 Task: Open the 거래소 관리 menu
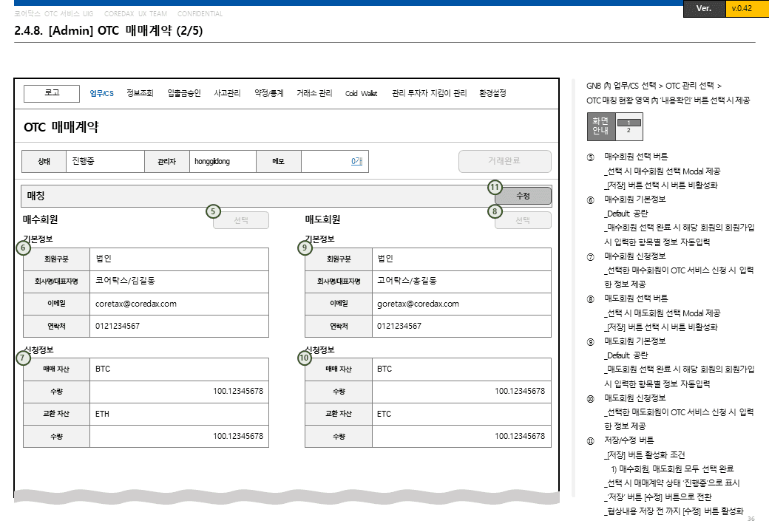click(314, 93)
